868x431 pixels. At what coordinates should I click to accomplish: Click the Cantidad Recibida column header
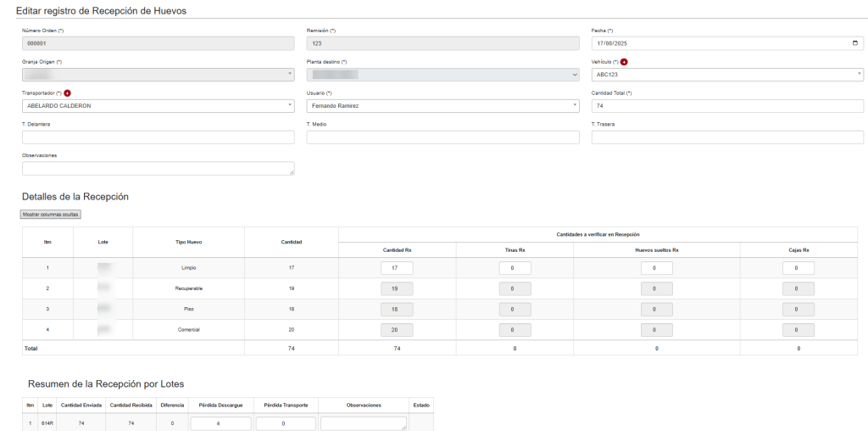click(x=131, y=406)
